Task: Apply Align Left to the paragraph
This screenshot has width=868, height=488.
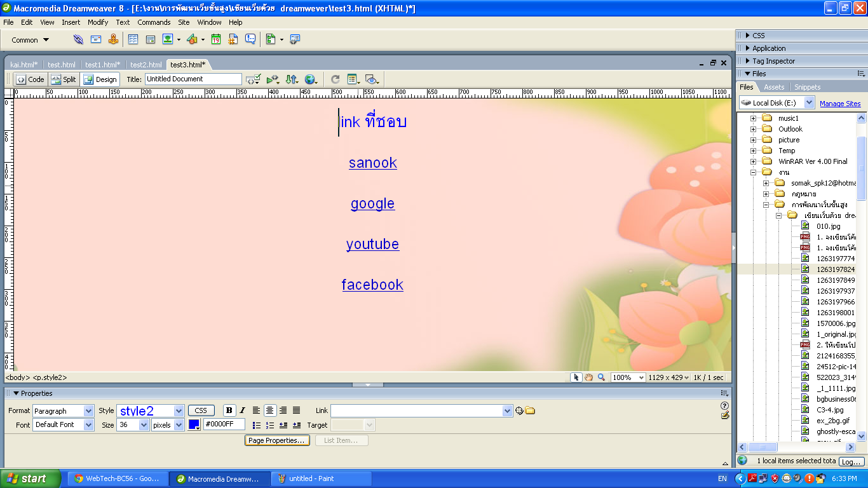Action: click(256, 410)
